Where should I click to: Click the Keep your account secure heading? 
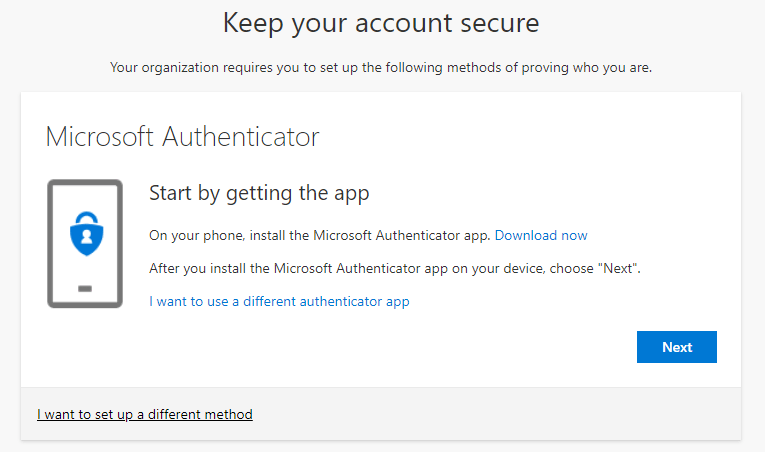pyautogui.click(x=381, y=23)
